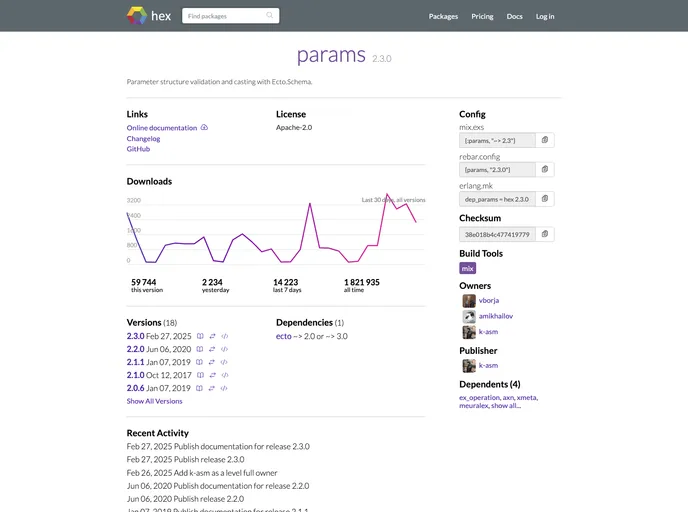Open the xmeta dependent link
688x512 pixels.
pos(526,397)
